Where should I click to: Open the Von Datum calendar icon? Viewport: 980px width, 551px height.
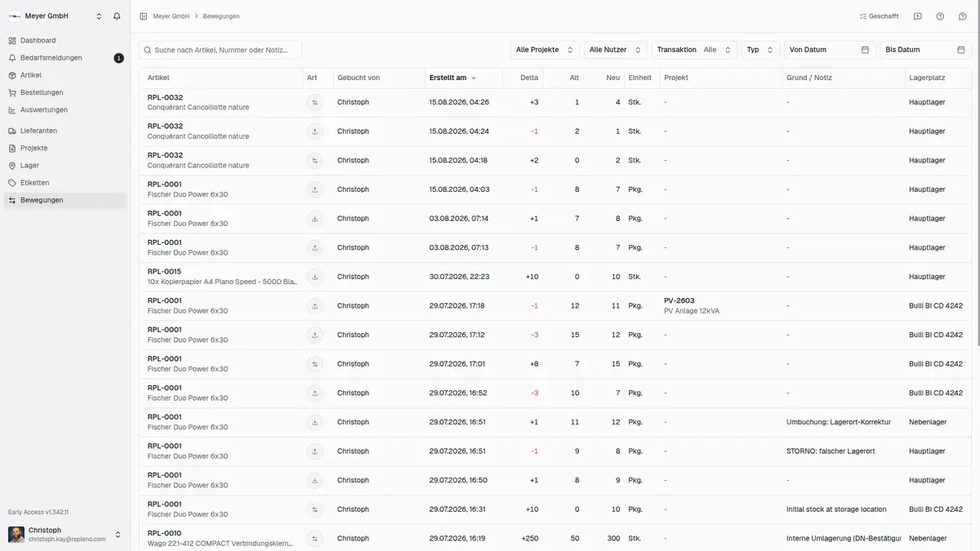pyautogui.click(x=865, y=50)
